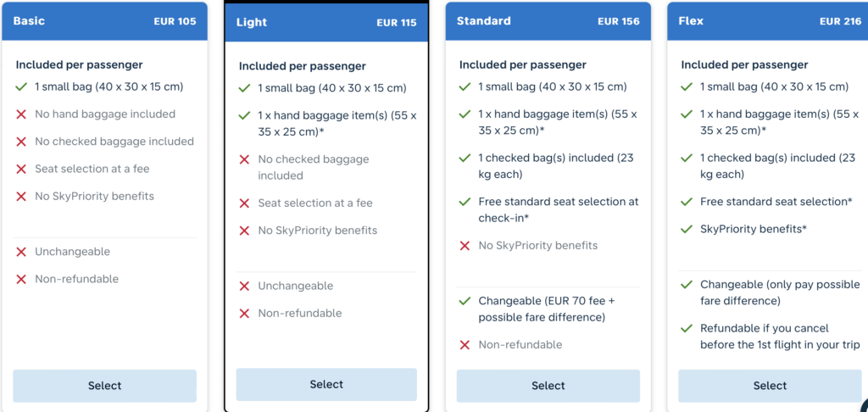Pick the Flex fare Select button
This screenshot has height=412, width=868.
(770, 386)
